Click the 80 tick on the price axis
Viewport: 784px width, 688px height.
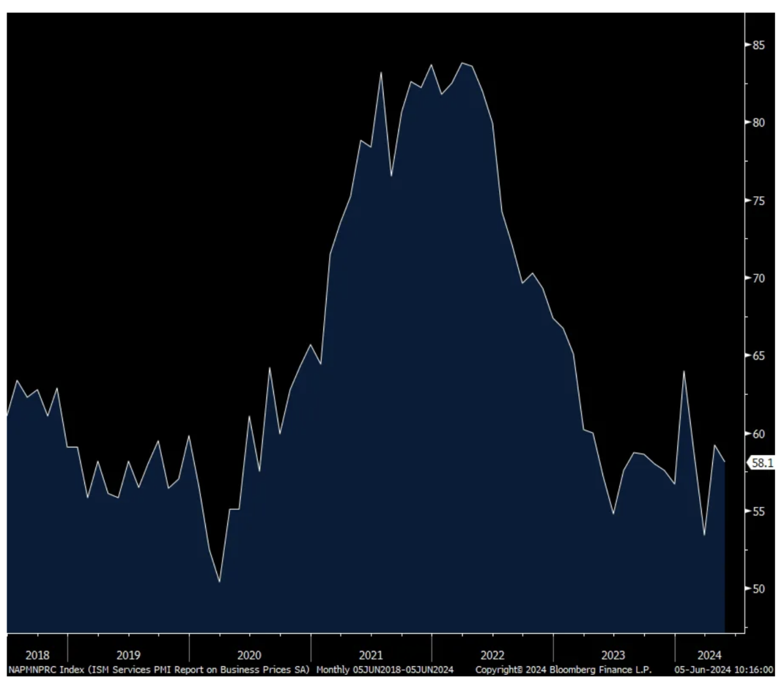tap(758, 123)
